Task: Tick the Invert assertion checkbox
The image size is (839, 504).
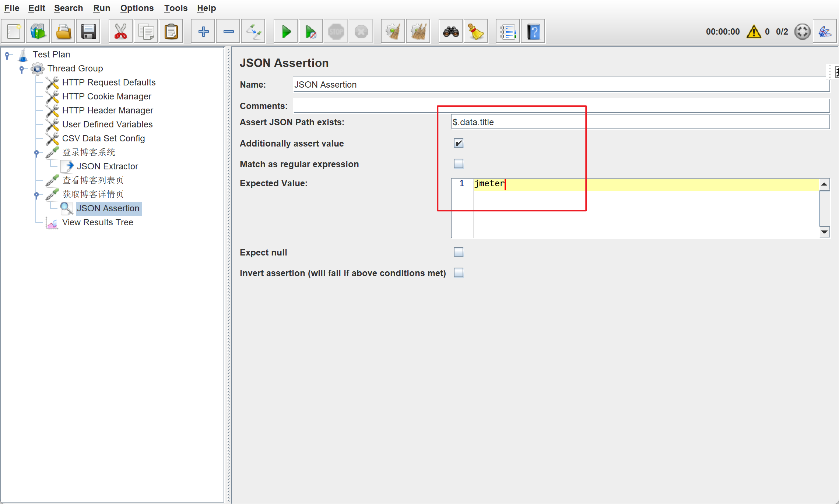Action: tap(459, 273)
